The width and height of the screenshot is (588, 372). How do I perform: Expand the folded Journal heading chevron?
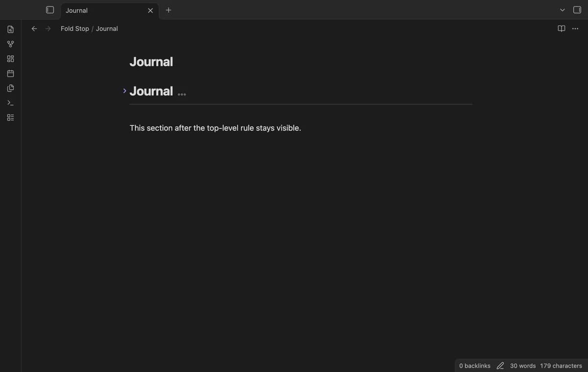pyautogui.click(x=124, y=91)
